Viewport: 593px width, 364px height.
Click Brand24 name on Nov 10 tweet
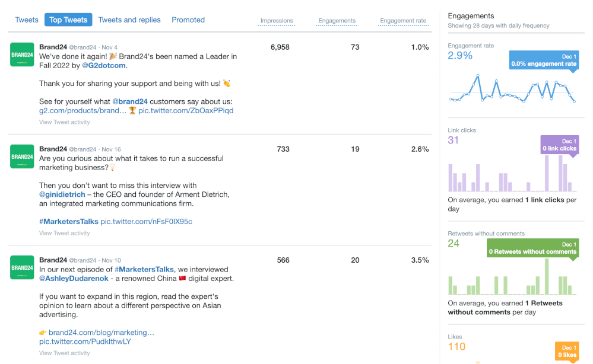pyautogui.click(x=53, y=260)
